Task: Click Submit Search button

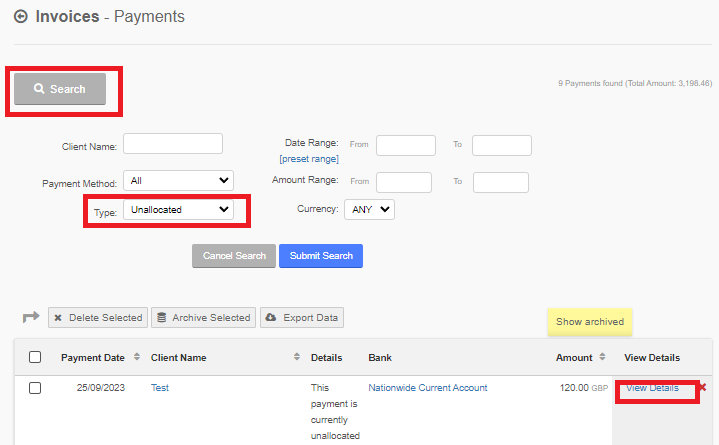Action: tap(321, 256)
